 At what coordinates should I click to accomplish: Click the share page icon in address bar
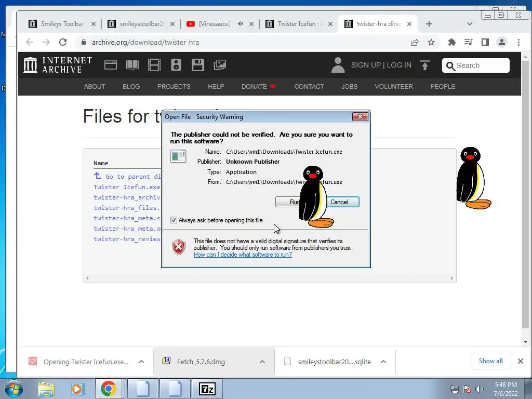click(x=415, y=42)
